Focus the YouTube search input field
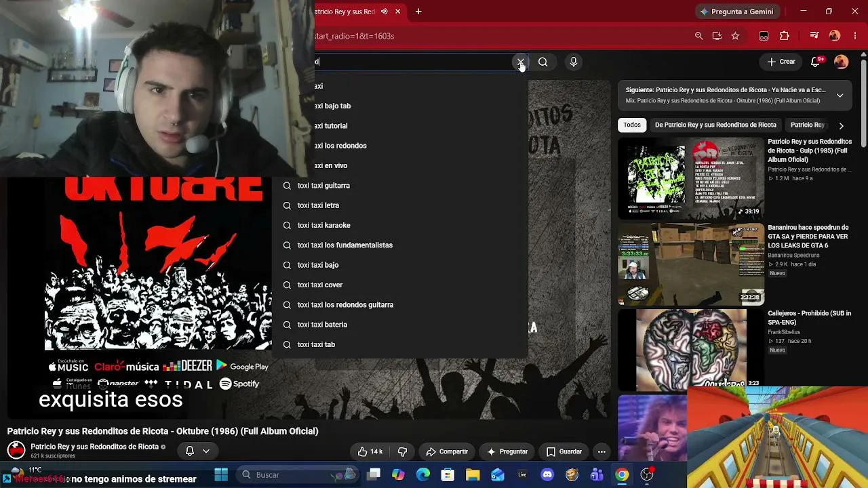The height and width of the screenshot is (488, 868). tap(414, 62)
